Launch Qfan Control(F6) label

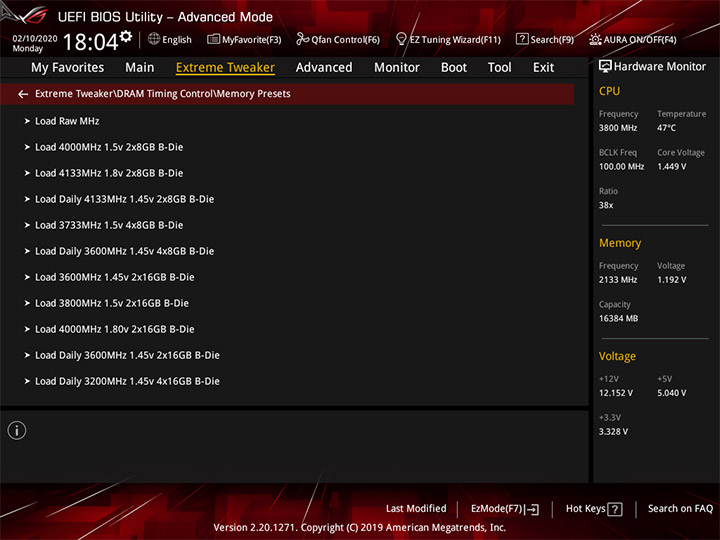click(346, 40)
